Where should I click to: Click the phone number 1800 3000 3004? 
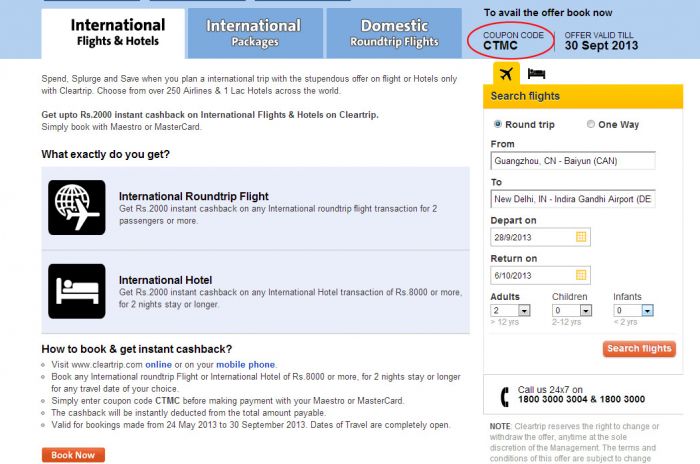tap(553, 399)
